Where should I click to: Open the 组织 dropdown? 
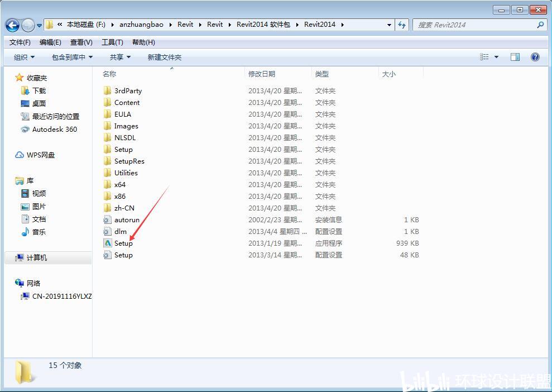click(24, 57)
